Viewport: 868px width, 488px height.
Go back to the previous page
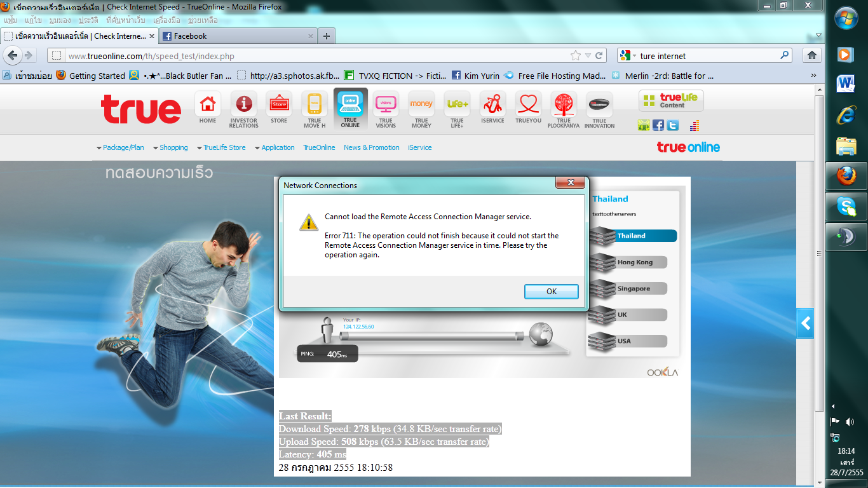tap(13, 55)
